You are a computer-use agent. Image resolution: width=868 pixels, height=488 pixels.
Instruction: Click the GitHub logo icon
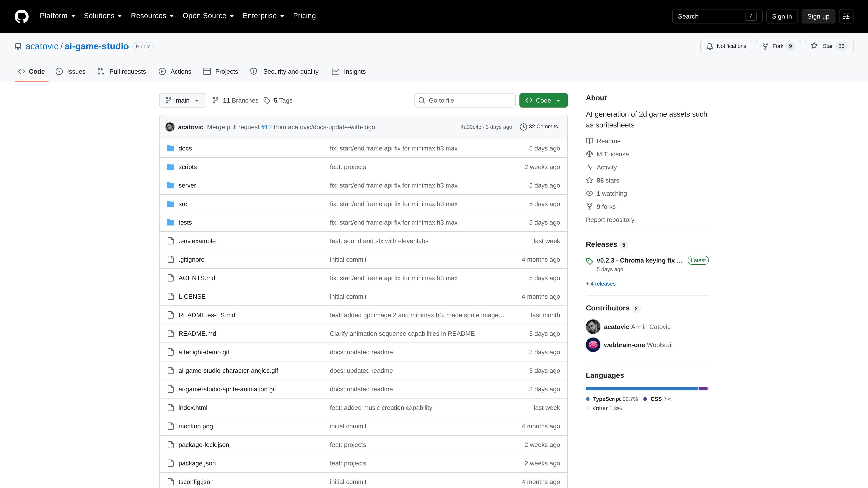(21, 16)
